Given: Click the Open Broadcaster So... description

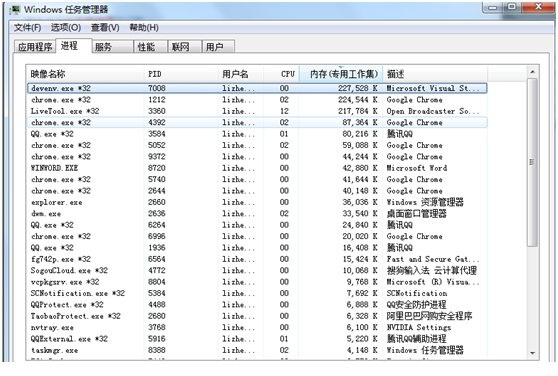Looking at the screenshot, I should 433,111.
